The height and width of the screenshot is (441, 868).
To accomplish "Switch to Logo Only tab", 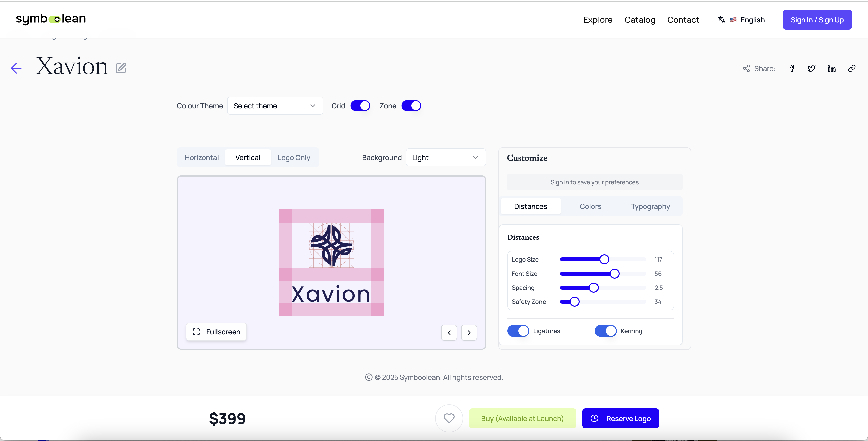I will coord(294,158).
